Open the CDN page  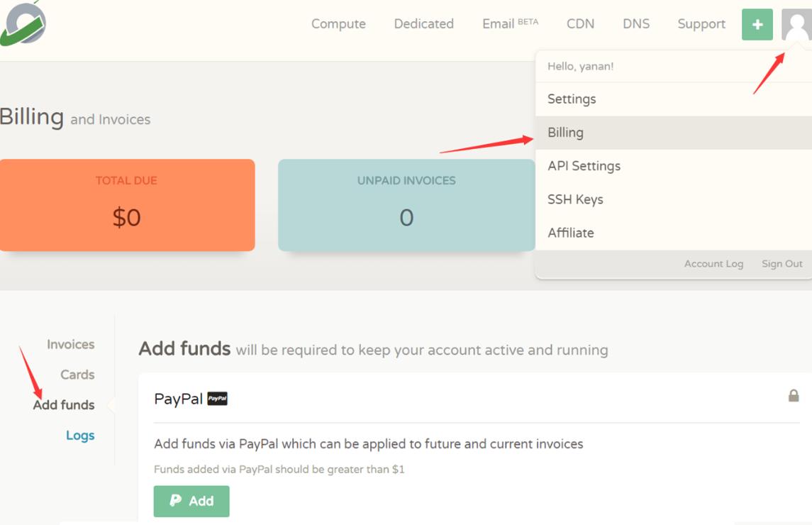coord(580,24)
